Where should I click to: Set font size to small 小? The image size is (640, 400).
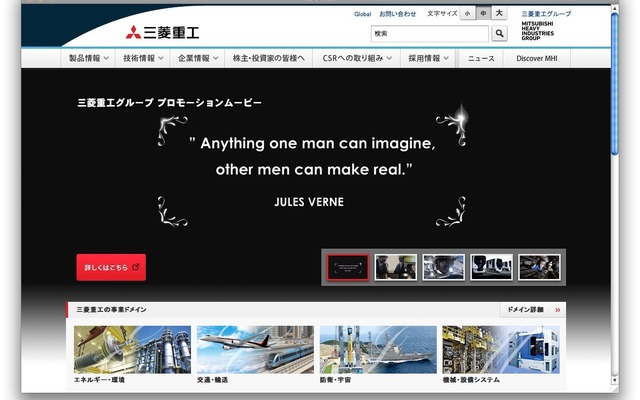pyautogui.click(x=467, y=13)
